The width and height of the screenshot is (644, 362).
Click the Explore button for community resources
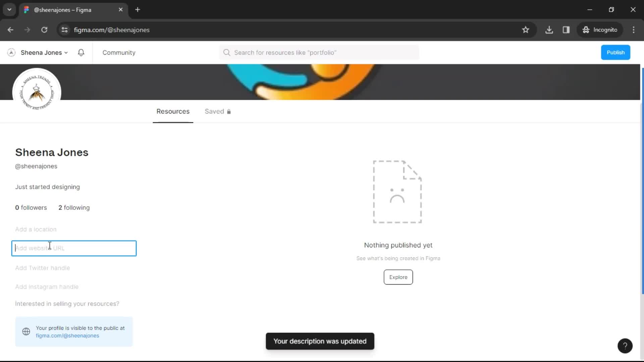pyautogui.click(x=398, y=277)
